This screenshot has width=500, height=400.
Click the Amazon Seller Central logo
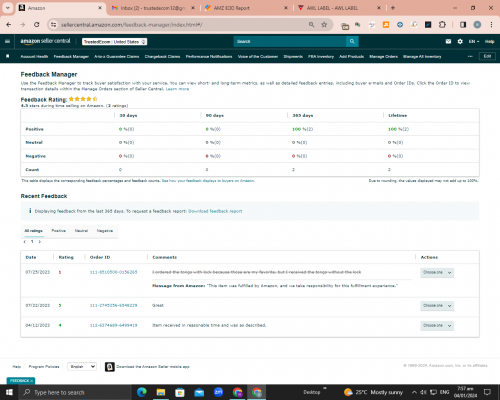[45, 41]
